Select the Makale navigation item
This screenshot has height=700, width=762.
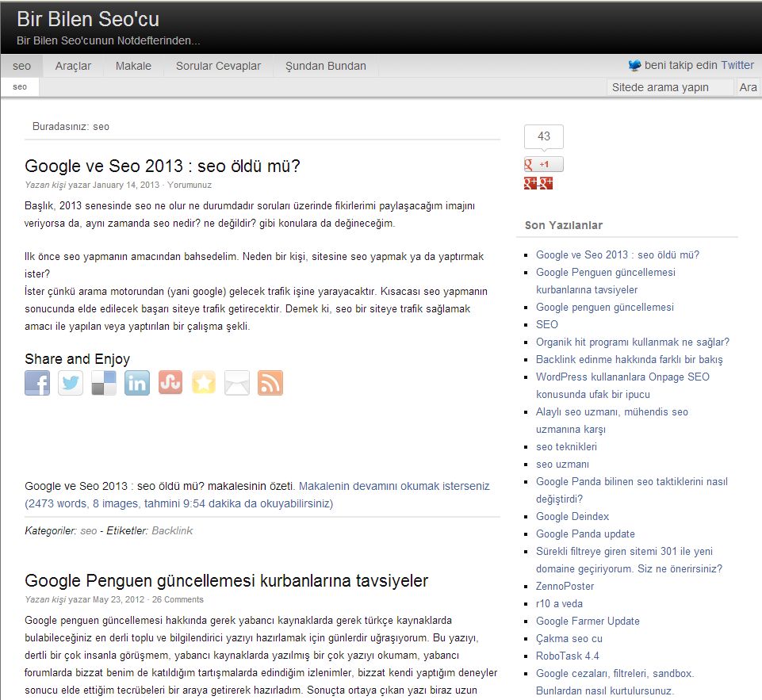[x=133, y=66]
